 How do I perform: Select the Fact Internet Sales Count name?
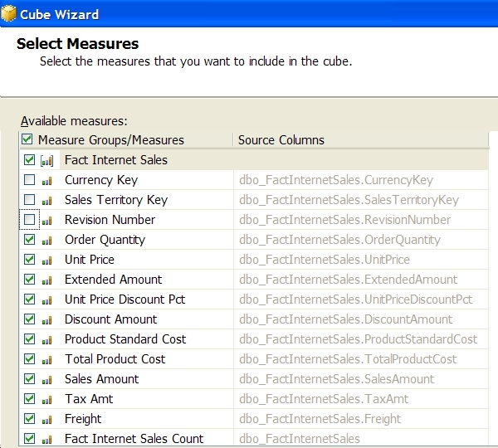coord(134,439)
